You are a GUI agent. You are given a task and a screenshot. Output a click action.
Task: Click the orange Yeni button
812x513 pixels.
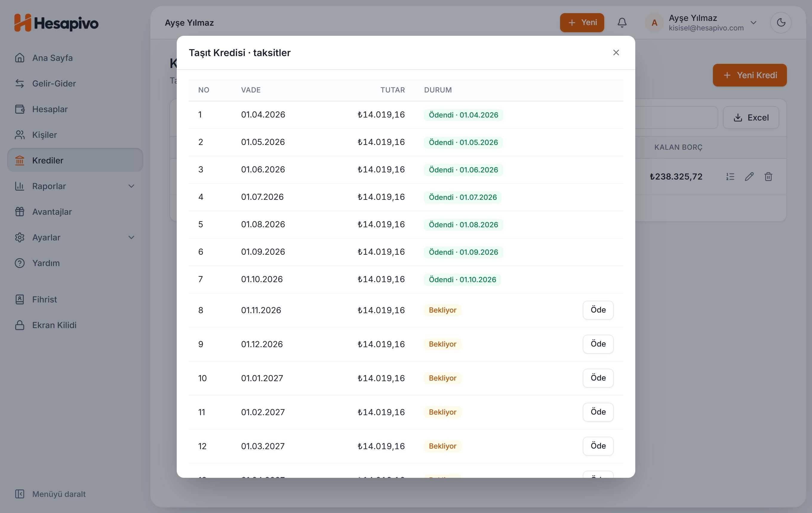(x=582, y=23)
